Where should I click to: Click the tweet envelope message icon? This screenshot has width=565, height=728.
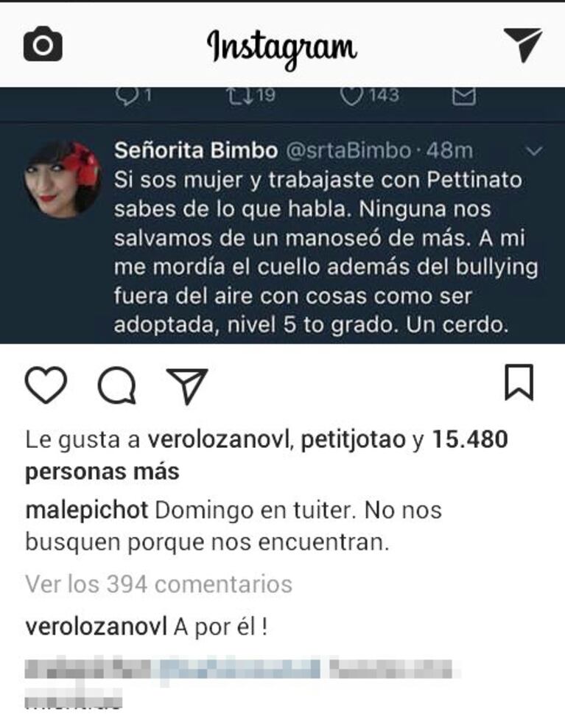[464, 96]
